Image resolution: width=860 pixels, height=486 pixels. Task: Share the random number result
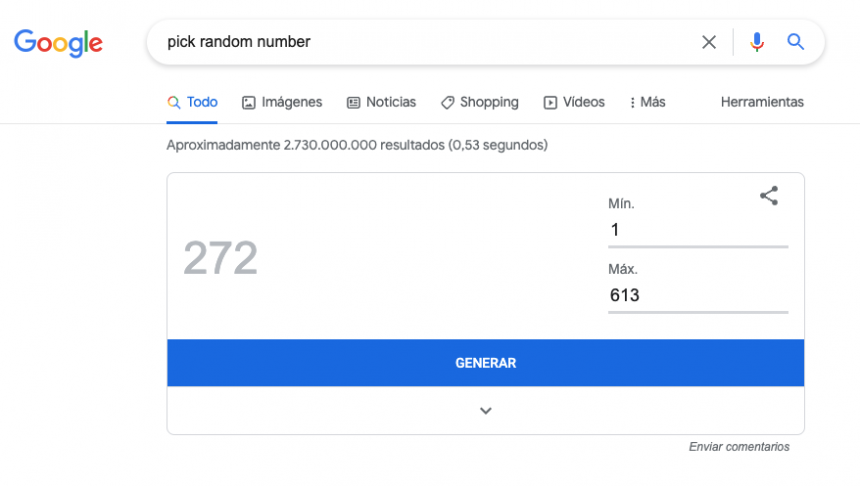click(x=769, y=196)
